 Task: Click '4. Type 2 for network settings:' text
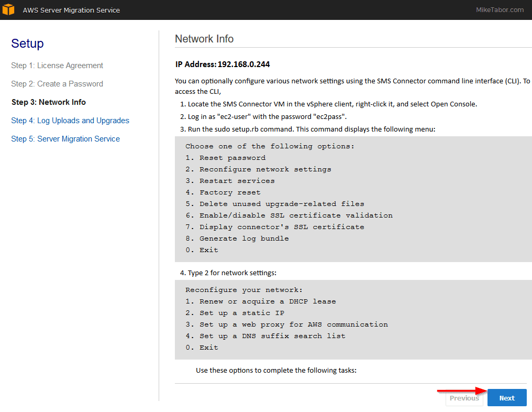pyautogui.click(x=228, y=273)
